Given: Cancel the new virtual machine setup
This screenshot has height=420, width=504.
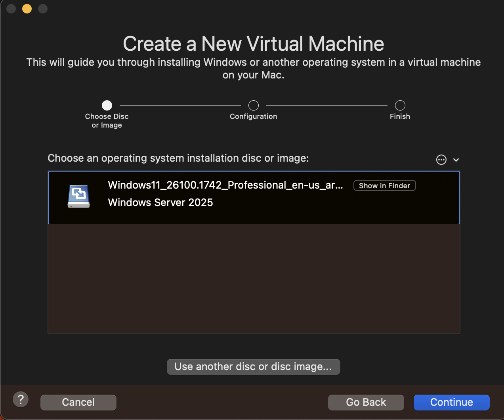Looking at the screenshot, I should (x=78, y=402).
